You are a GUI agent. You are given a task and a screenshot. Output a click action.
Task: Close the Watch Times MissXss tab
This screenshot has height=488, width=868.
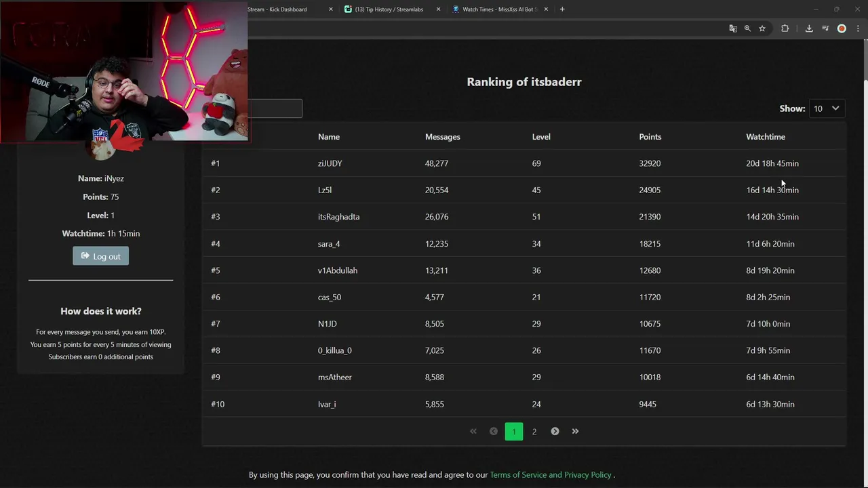pos(546,9)
